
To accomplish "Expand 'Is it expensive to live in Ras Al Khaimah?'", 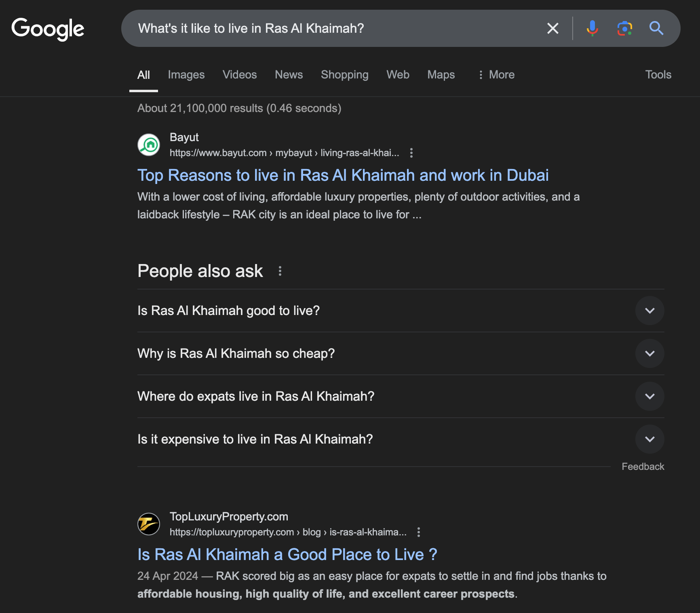I will [401, 439].
